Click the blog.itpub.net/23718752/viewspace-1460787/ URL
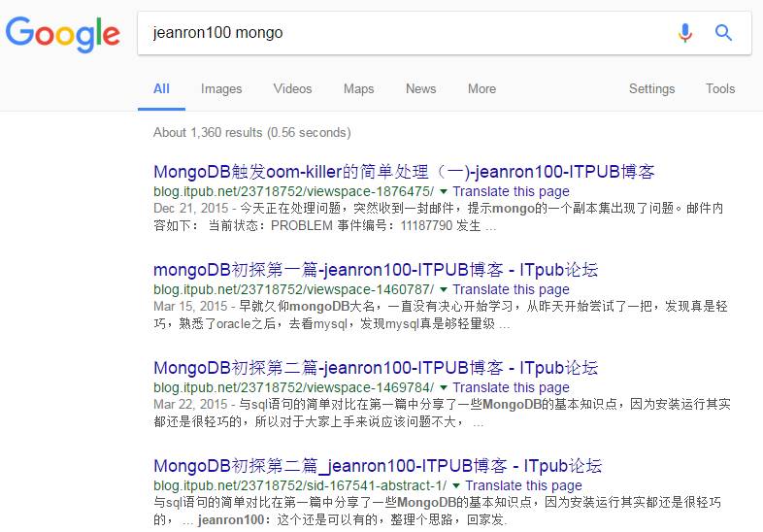Screen dimensions: 763x532 293,289
